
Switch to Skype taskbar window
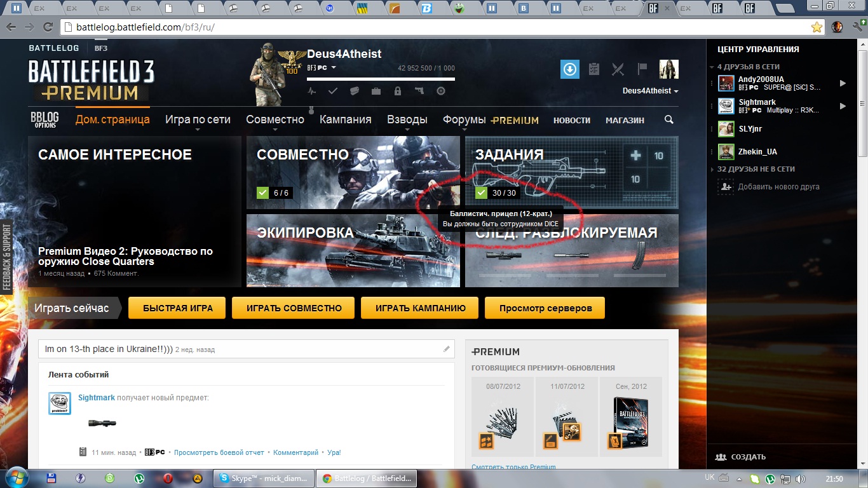263,478
